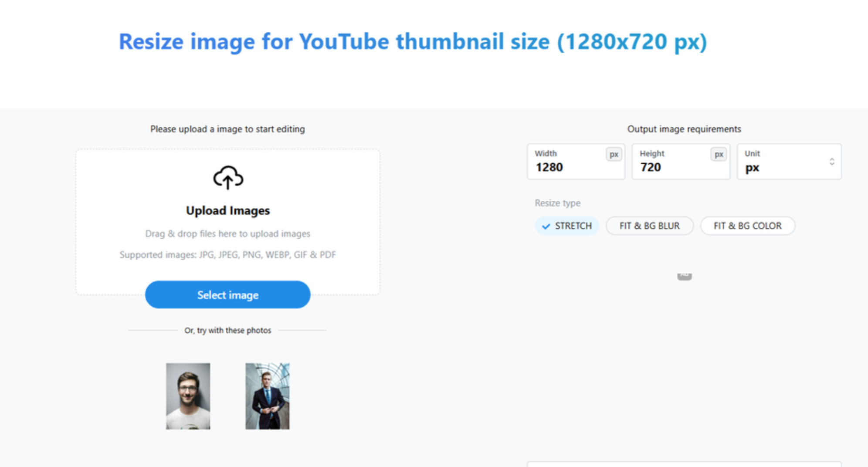
Task: Click the Select image button
Action: click(227, 295)
